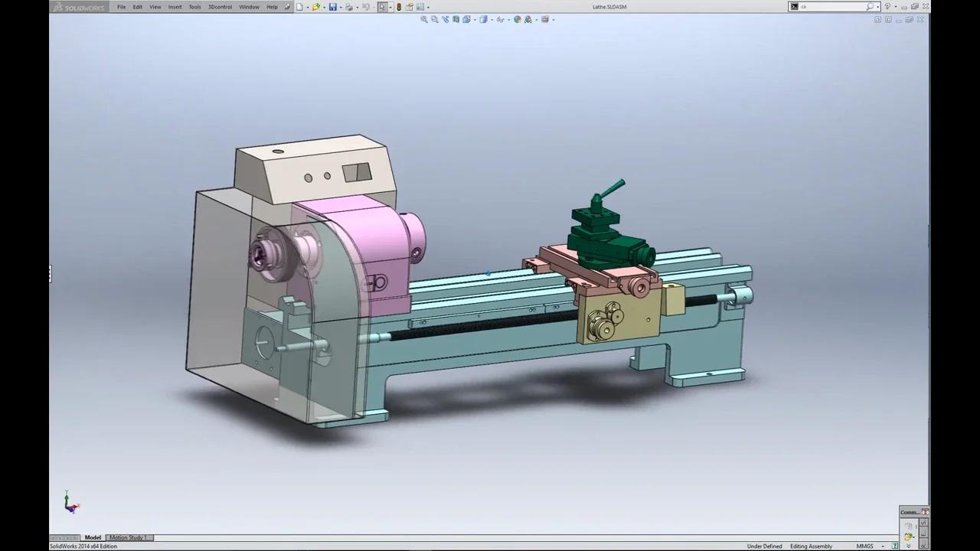Click the Rebuild traffic-light icon

399,7
